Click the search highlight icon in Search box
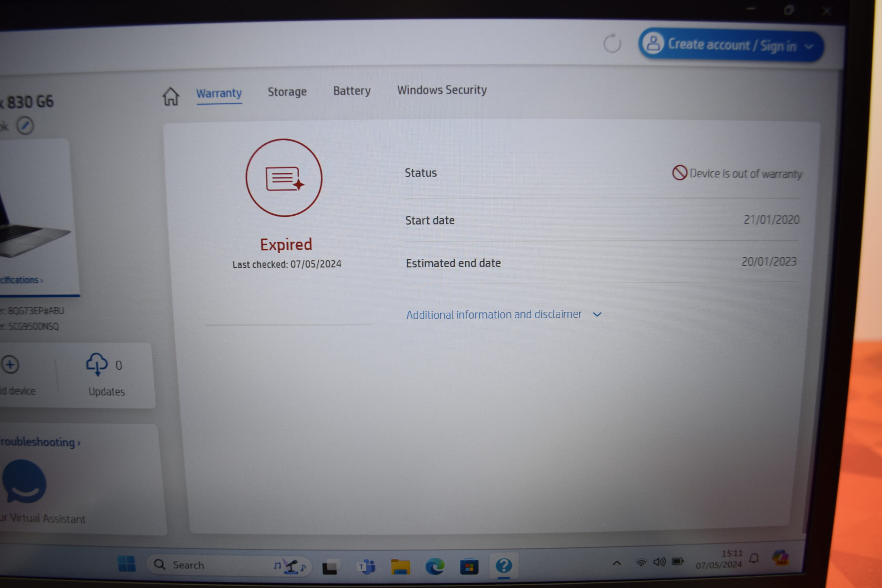Screen dimensions: 882x588 coord(290,566)
